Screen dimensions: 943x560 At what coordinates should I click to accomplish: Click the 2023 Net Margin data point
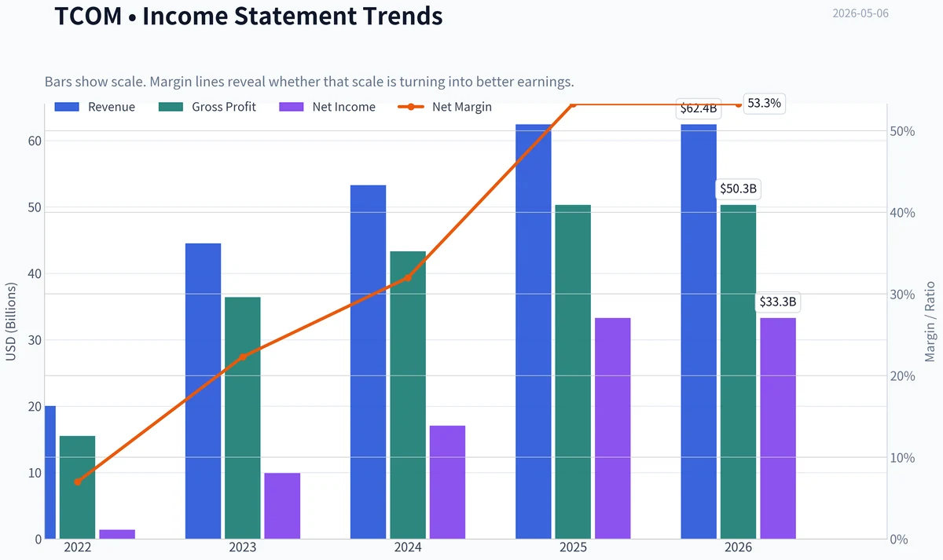243,357
